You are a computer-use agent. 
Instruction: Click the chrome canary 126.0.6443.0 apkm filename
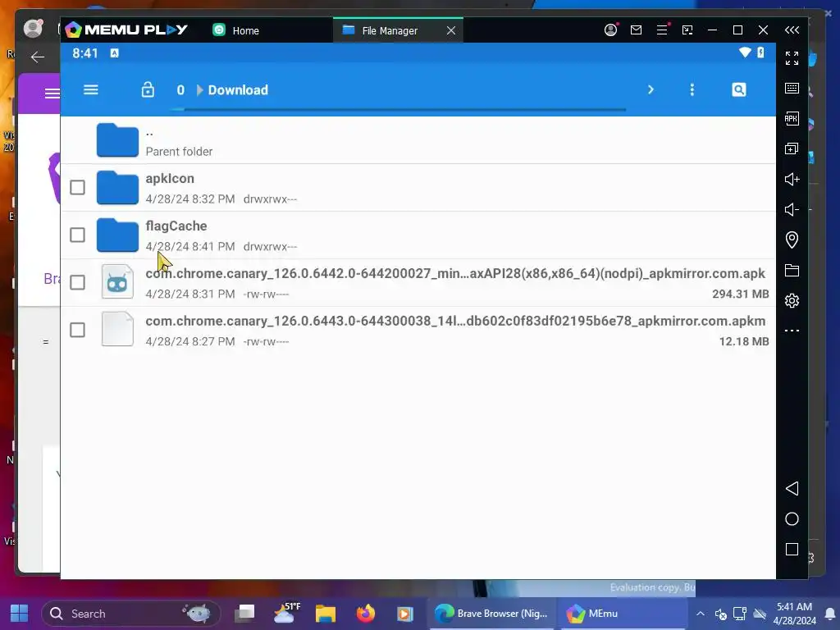455,321
